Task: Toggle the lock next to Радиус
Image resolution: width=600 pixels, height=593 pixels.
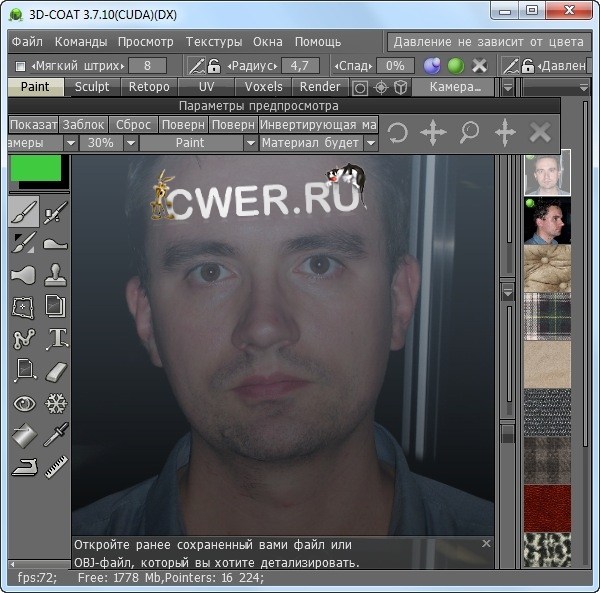Action: 213,66
